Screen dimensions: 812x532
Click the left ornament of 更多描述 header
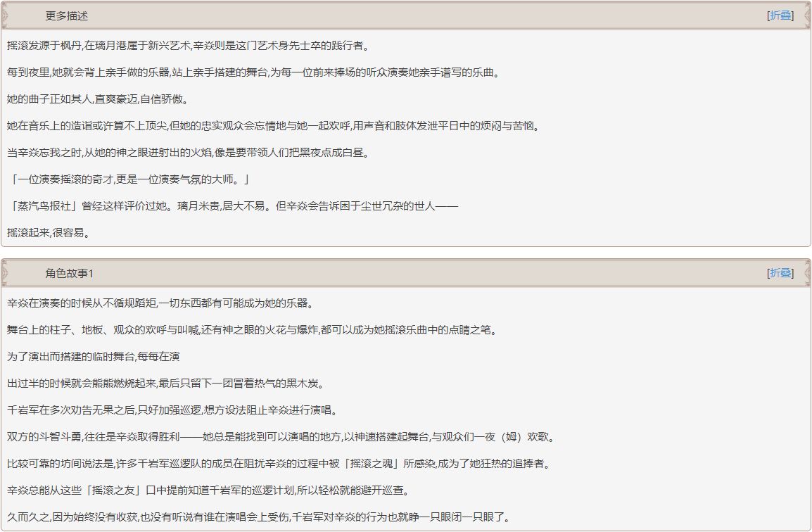click(x=5, y=15)
